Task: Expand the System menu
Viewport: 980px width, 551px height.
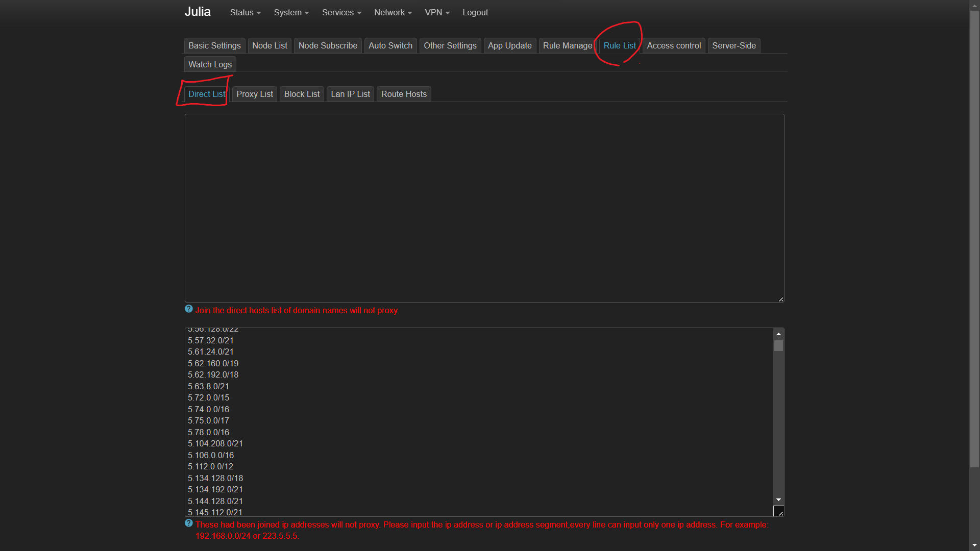Action: click(291, 12)
